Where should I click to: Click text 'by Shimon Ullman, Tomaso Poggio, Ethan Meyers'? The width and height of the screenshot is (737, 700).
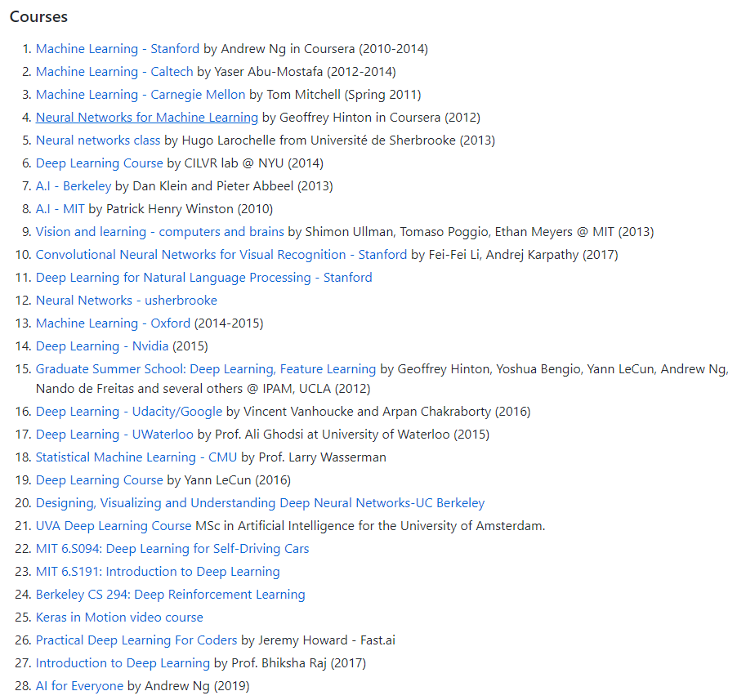point(430,232)
